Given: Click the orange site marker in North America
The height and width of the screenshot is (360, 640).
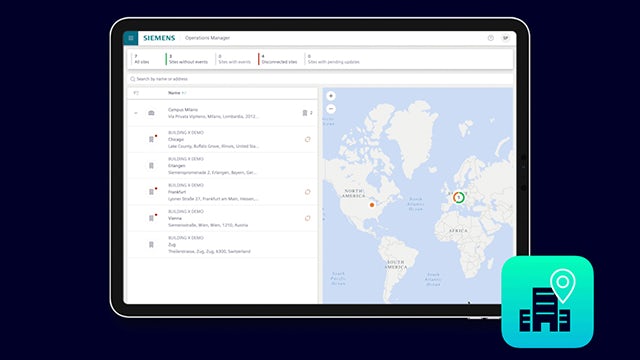Looking at the screenshot, I should 372,205.
